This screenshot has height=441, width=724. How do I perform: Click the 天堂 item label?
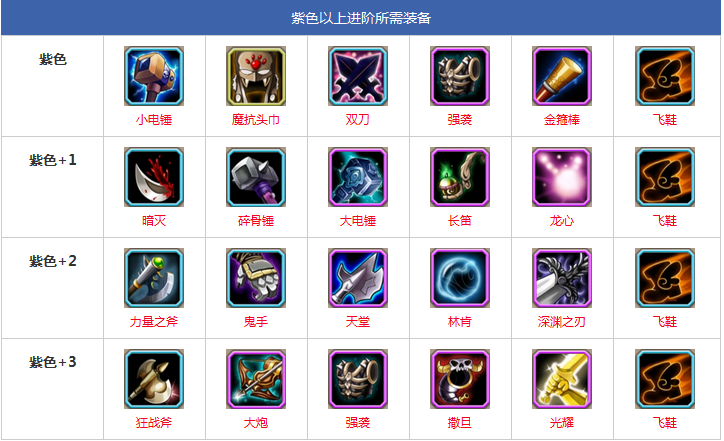click(x=358, y=321)
